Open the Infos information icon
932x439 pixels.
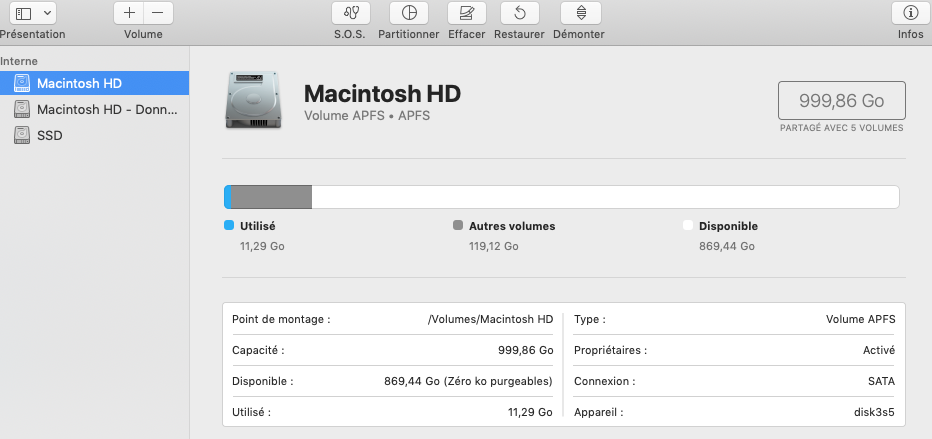point(910,12)
